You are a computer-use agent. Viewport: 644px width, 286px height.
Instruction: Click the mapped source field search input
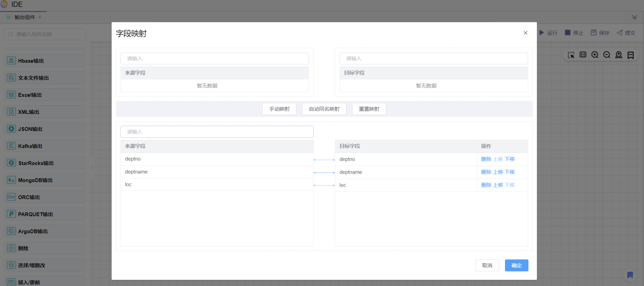[x=217, y=132]
